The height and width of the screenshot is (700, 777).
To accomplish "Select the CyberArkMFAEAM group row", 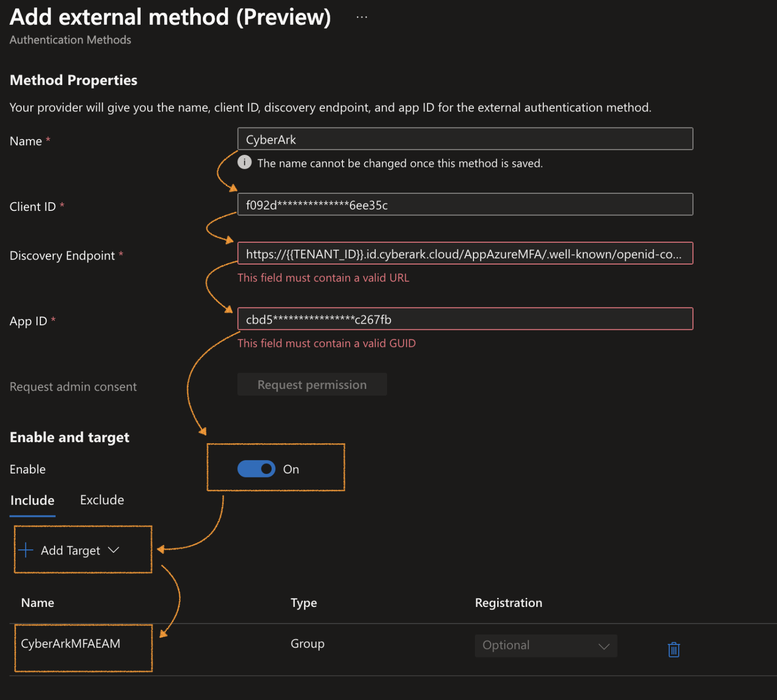I will pyautogui.click(x=71, y=643).
